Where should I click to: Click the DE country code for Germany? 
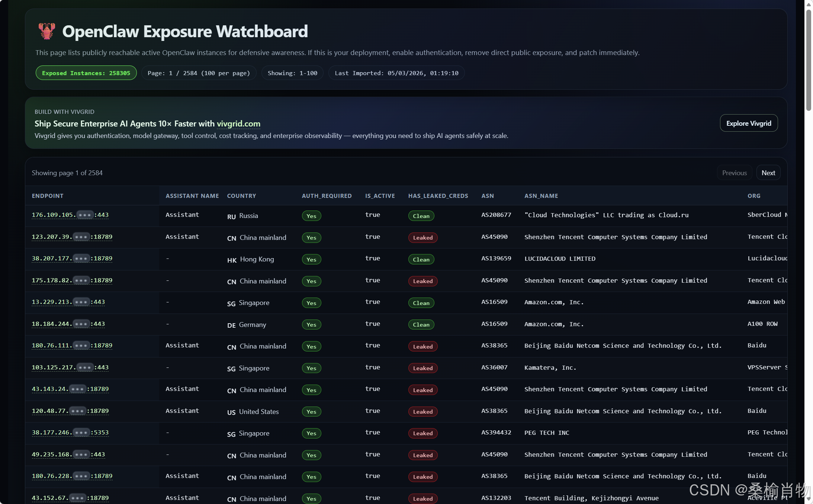[231, 325]
